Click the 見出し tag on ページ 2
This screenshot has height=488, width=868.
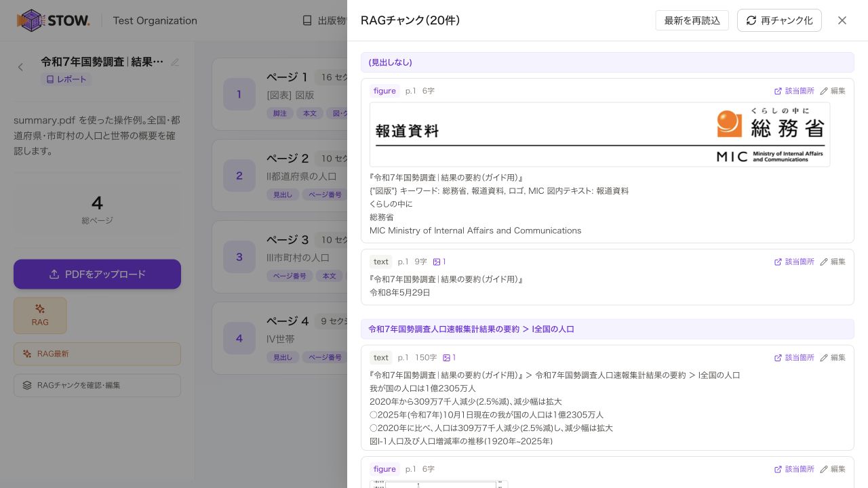[x=283, y=195]
